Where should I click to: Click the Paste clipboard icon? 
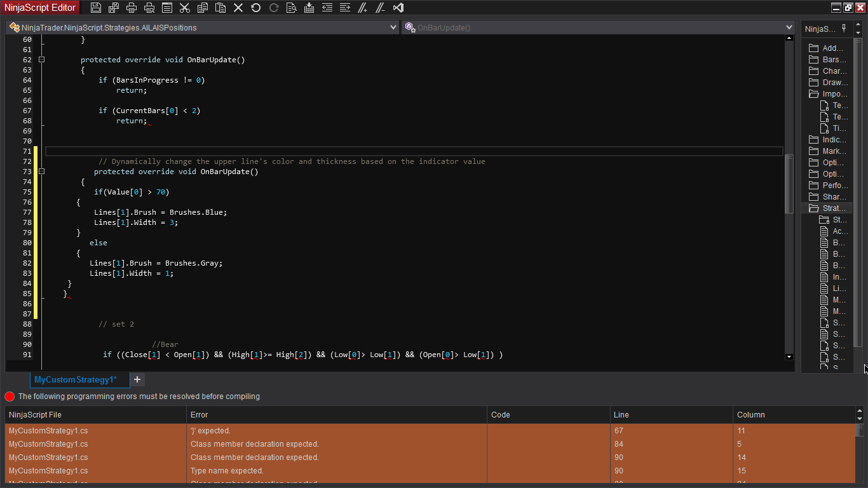[220, 8]
